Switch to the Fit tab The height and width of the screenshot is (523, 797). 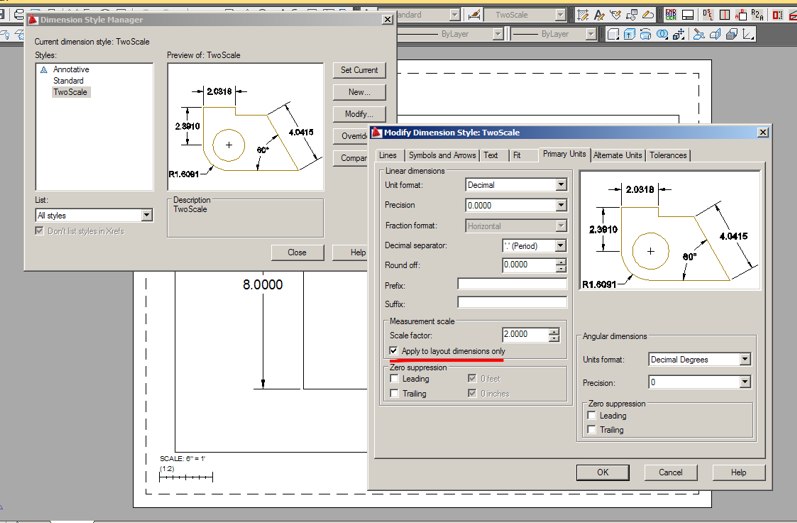pyautogui.click(x=517, y=155)
